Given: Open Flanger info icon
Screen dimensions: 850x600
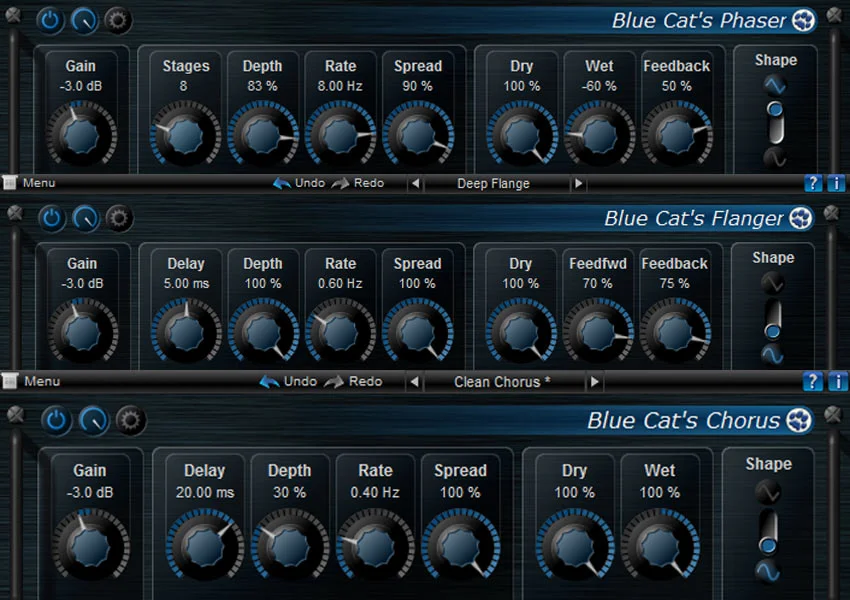Looking at the screenshot, I should click(837, 382).
